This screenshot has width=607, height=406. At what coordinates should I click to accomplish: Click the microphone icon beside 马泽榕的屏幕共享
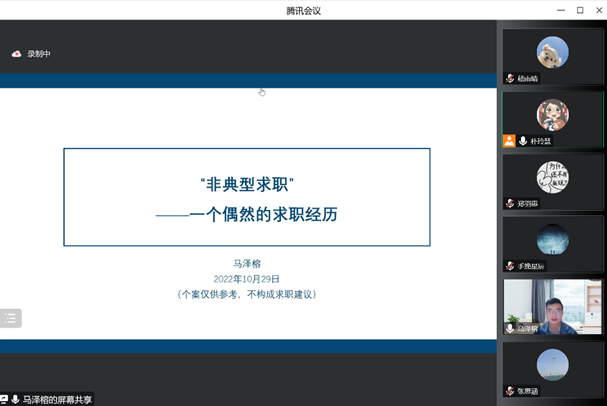point(15,399)
